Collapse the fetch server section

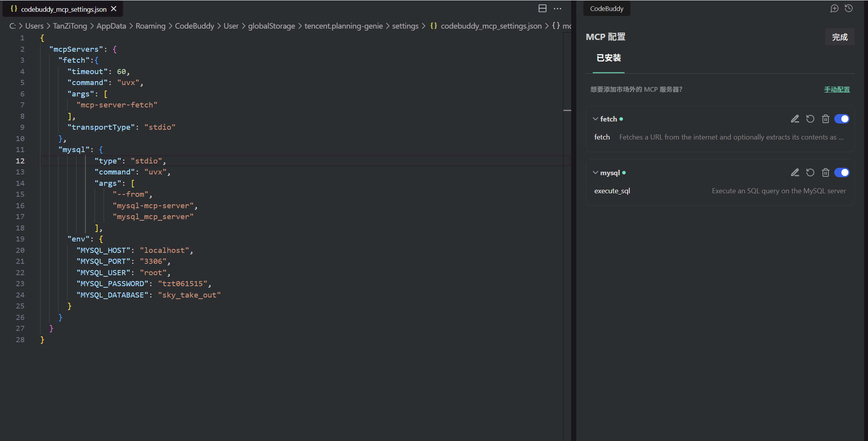(x=595, y=119)
